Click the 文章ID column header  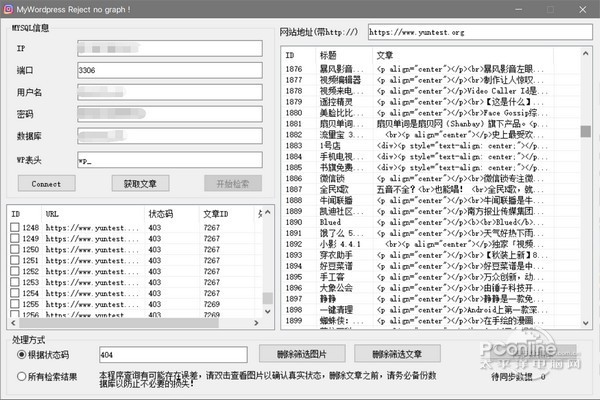tap(227, 214)
